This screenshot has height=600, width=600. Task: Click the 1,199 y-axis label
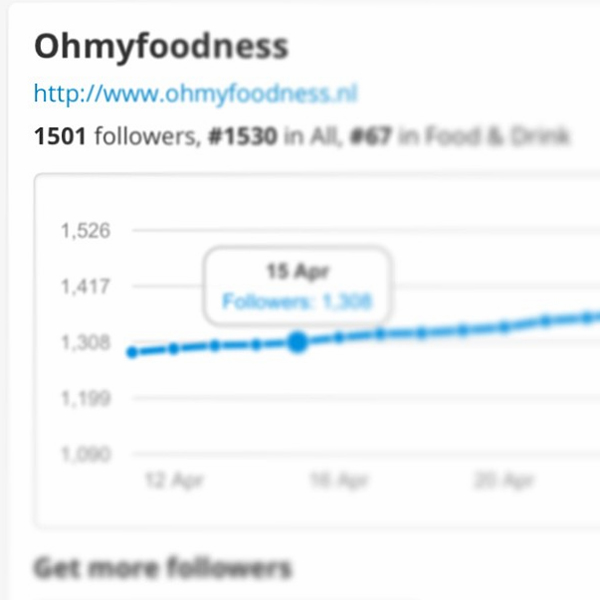point(86,398)
